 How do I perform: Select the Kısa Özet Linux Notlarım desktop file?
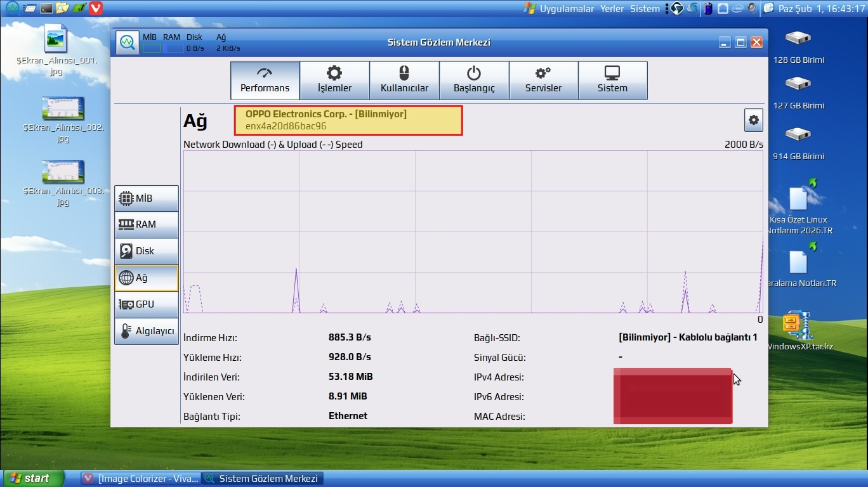pos(799,208)
